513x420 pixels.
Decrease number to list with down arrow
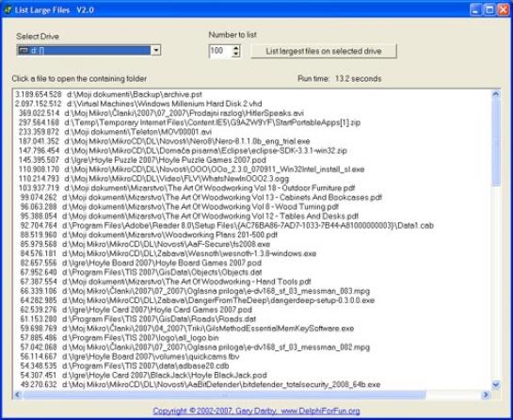coord(236,55)
